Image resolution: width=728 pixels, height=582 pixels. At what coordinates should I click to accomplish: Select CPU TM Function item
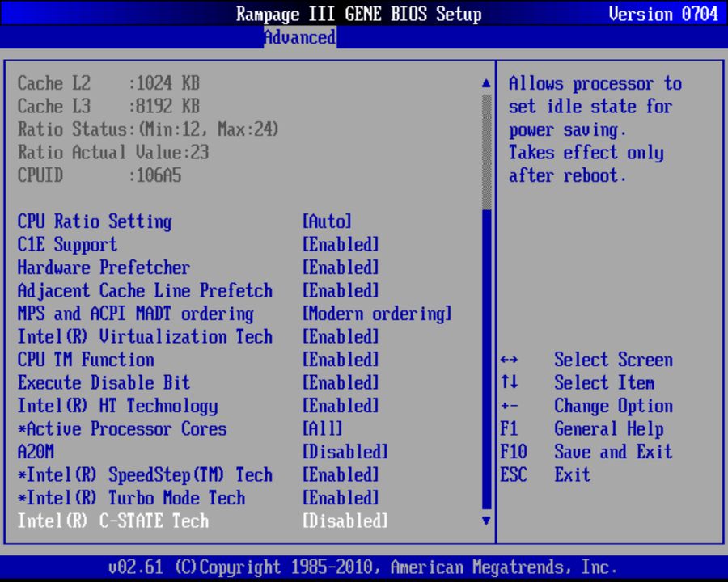tap(86, 361)
